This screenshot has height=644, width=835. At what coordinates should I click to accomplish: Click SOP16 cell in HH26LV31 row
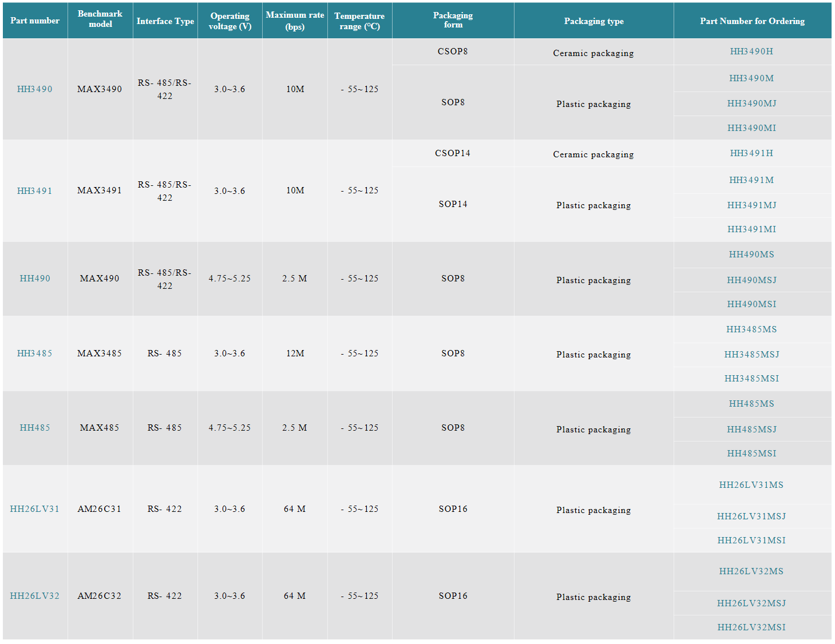[453, 509]
